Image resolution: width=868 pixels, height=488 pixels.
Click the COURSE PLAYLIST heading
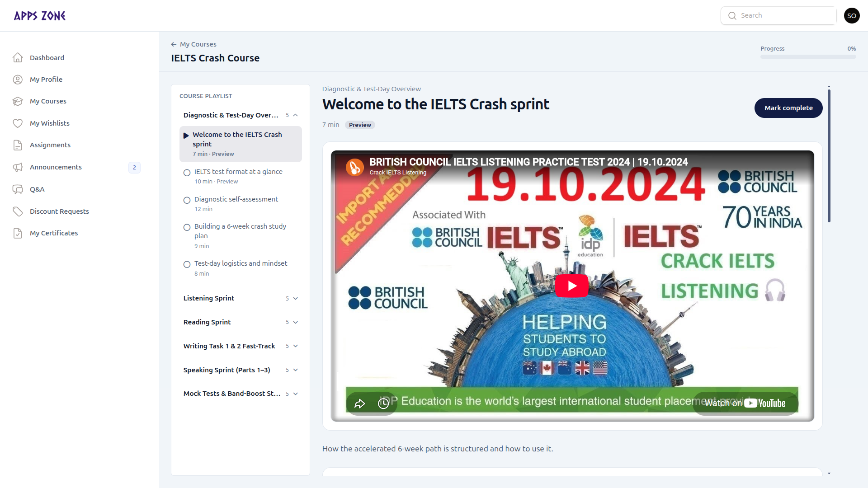206,96
